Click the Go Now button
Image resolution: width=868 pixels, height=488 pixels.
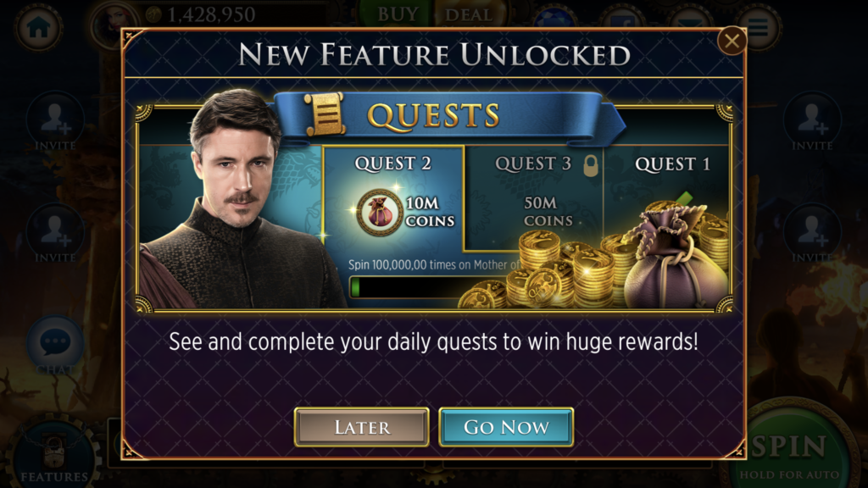coord(506,427)
